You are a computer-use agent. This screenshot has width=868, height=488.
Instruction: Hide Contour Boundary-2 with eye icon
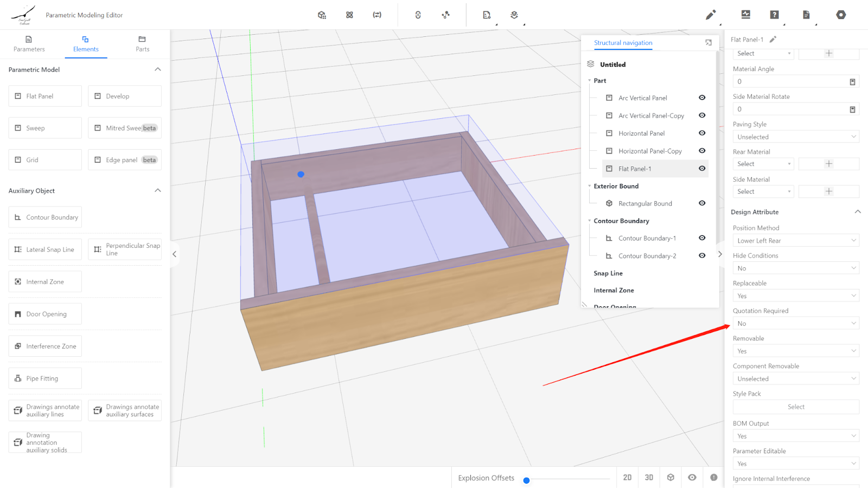tap(702, 255)
